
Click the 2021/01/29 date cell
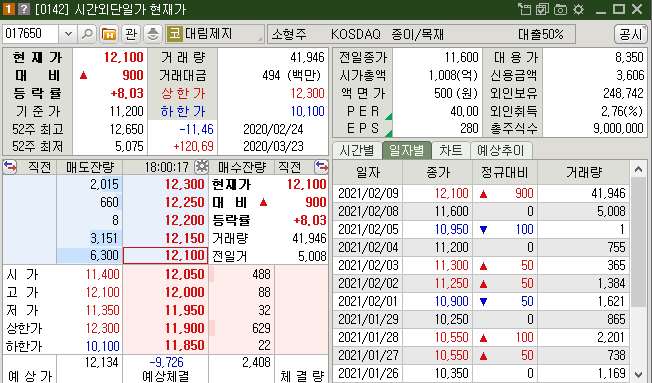click(x=368, y=319)
